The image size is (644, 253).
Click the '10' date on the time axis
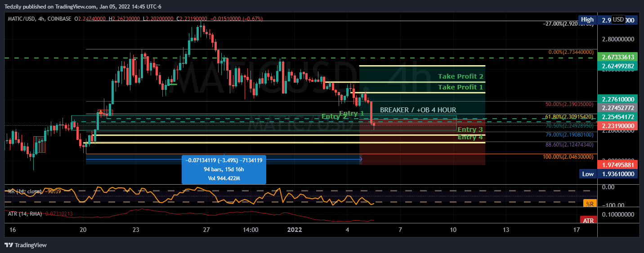[x=453, y=230]
